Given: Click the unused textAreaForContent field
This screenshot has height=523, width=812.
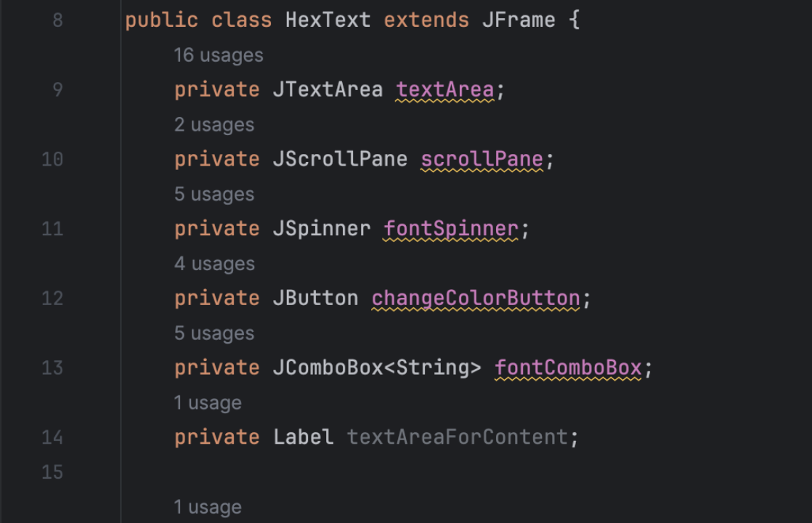Looking at the screenshot, I should pyautogui.click(x=457, y=437).
